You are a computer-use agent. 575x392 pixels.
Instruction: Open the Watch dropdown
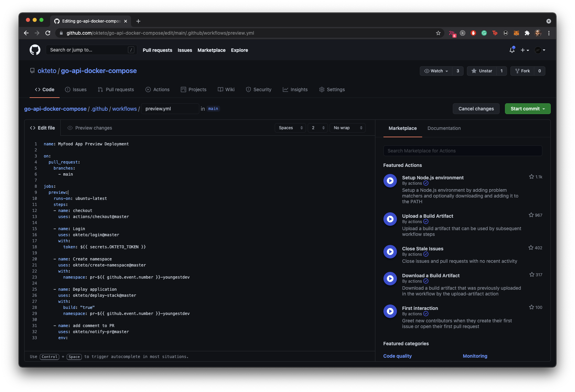436,71
